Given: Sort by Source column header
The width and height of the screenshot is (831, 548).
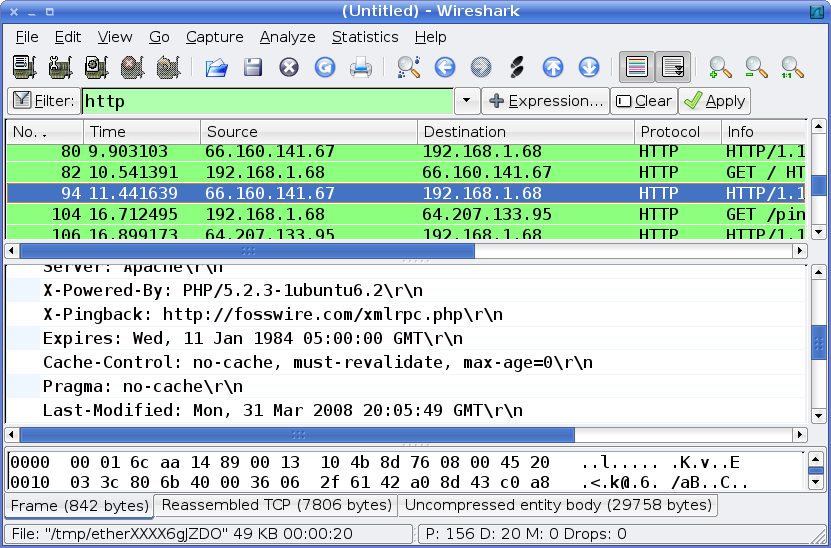Looking at the screenshot, I should (x=309, y=132).
